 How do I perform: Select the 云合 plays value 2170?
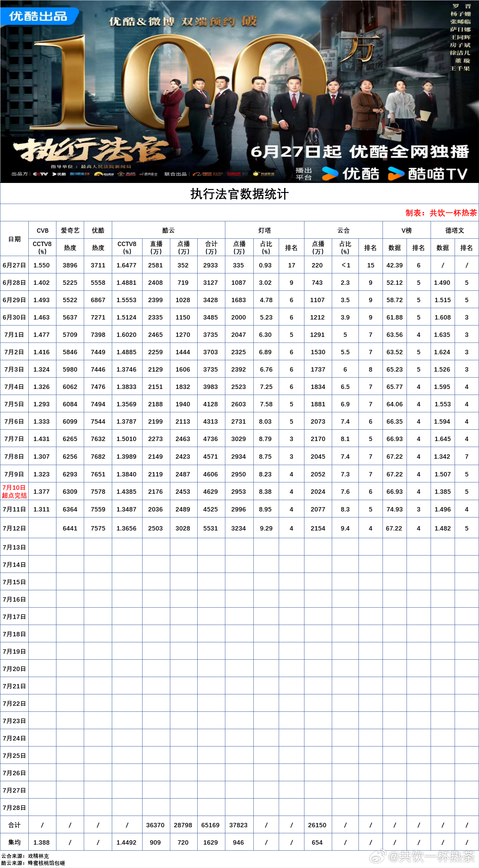[318, 439]
